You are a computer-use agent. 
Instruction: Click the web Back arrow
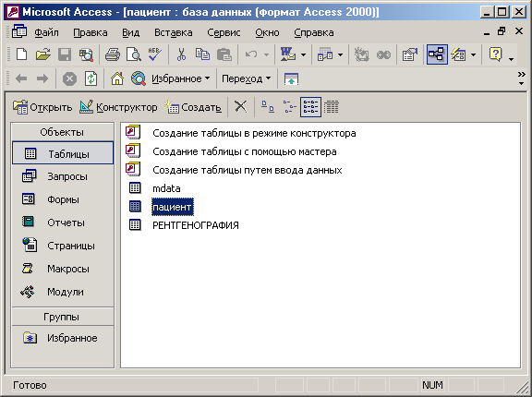(x=21, y=79)
